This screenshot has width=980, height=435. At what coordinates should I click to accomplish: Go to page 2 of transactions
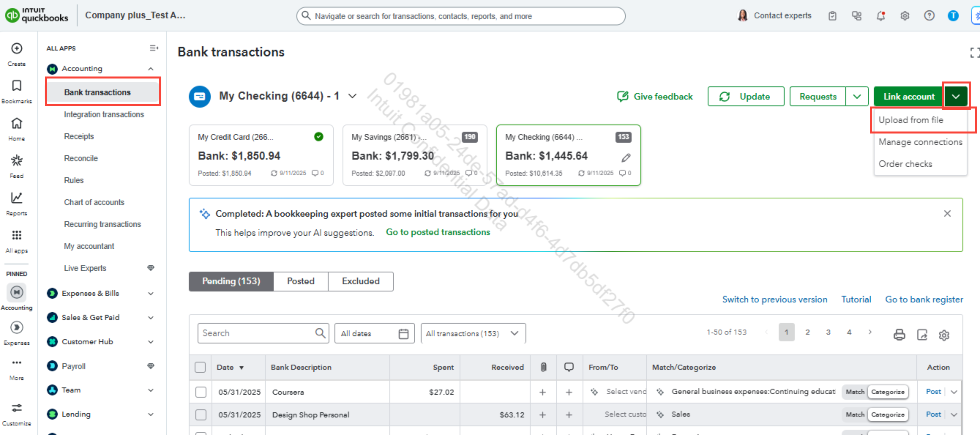[x=807, y=332]
